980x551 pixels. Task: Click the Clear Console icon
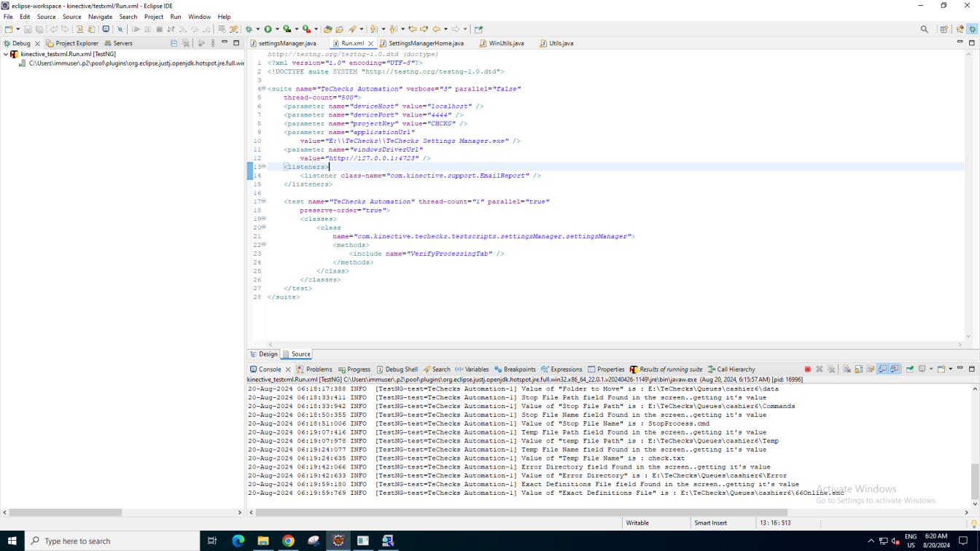847,370
